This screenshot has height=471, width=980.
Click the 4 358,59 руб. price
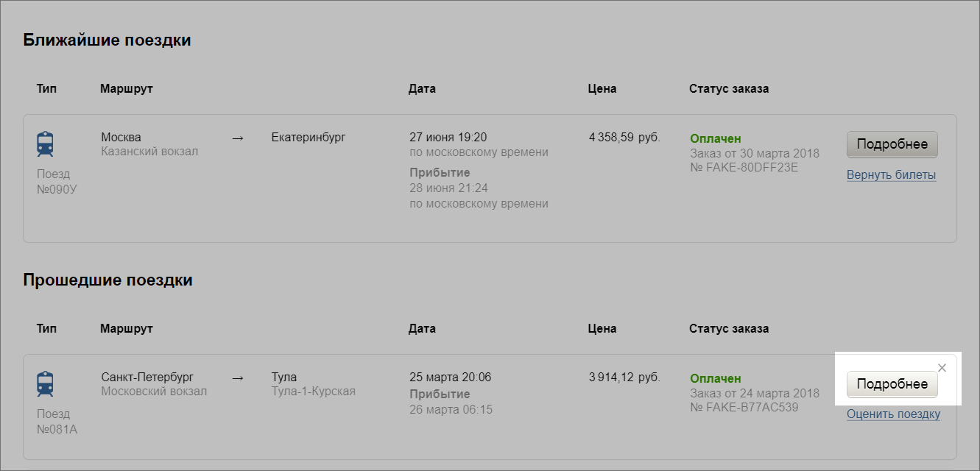point(624,137)
